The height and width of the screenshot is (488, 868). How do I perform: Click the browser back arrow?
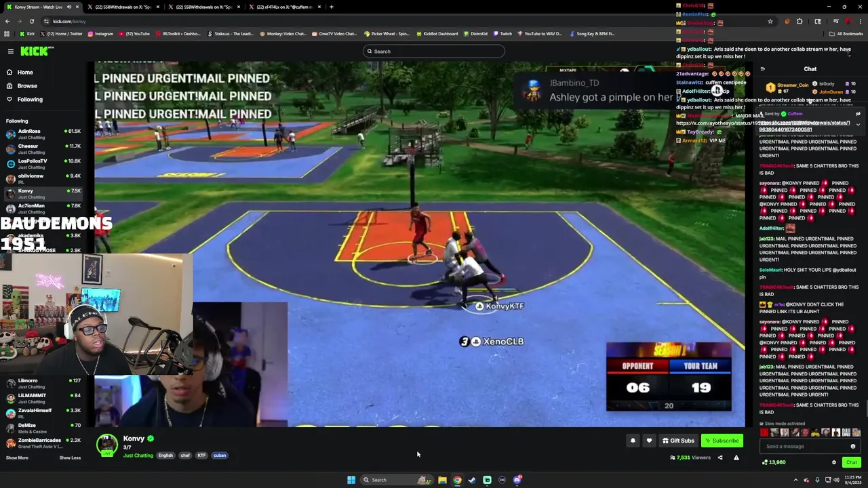click(x=7, y=21)
